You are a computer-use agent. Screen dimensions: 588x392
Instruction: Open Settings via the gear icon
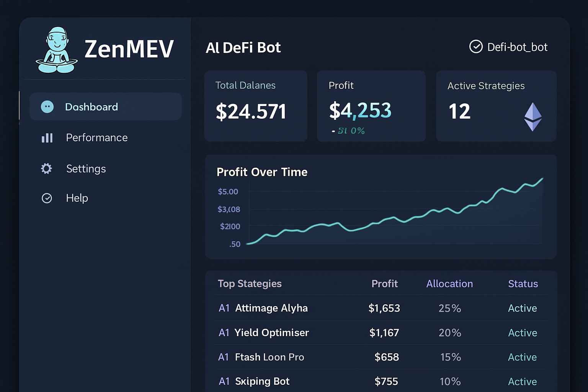[x=46, y=168]
